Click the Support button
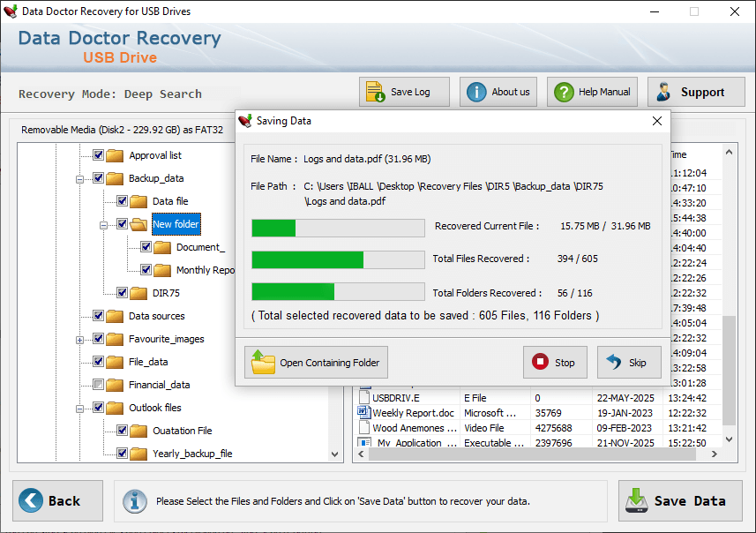756x533 pixels. click(x=696, y=92)
